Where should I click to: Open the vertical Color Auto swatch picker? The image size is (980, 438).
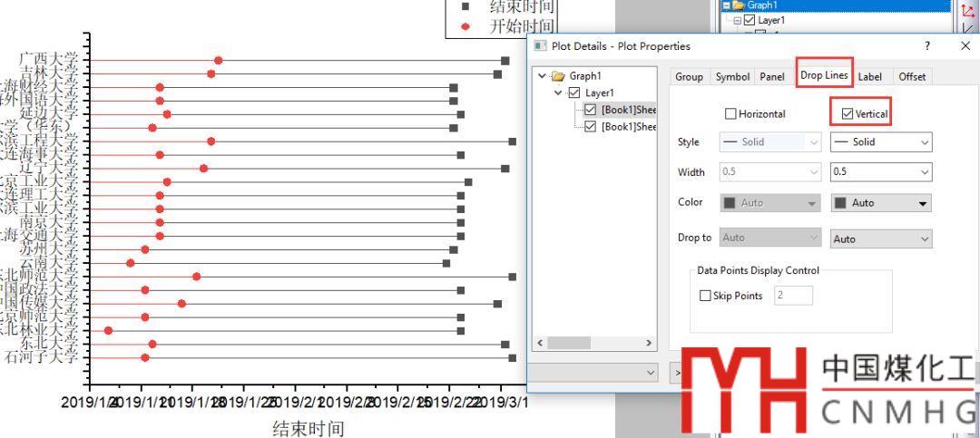pos(881,202)
